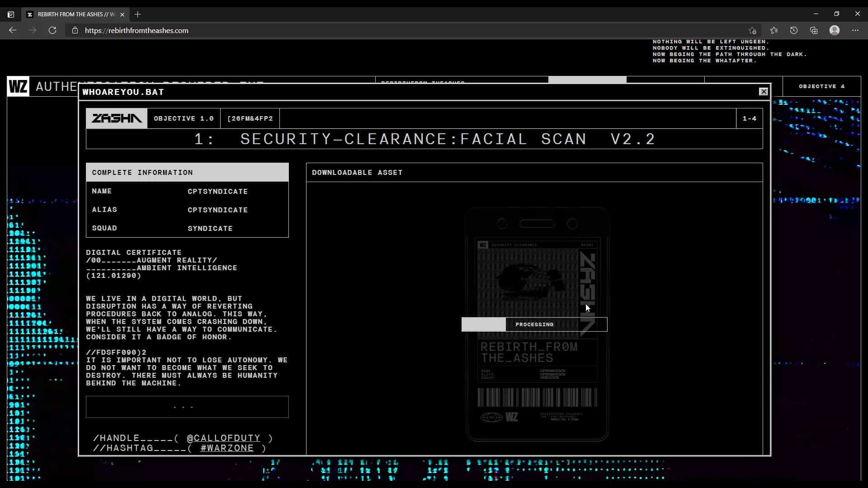Minimize the browser window

816,14
